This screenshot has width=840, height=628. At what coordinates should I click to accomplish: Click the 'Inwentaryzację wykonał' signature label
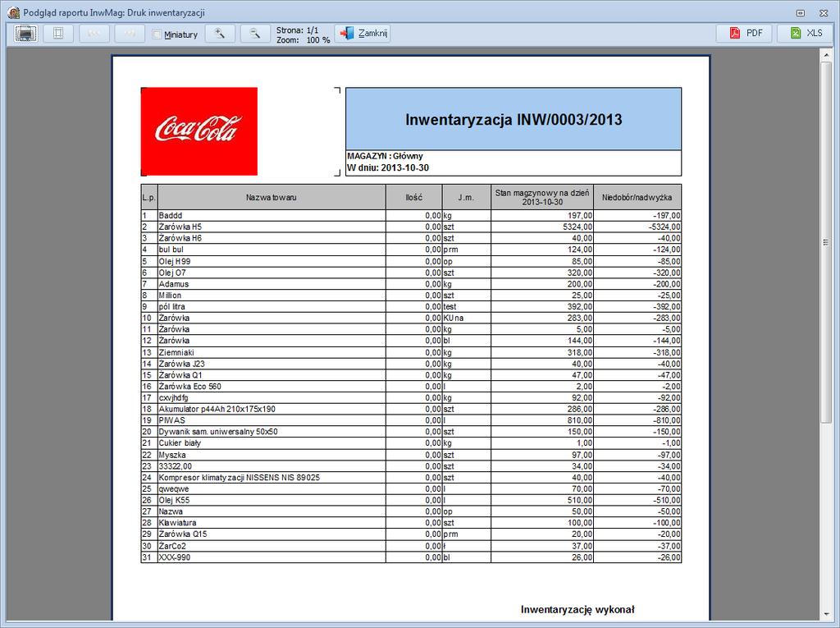[577, 609]
